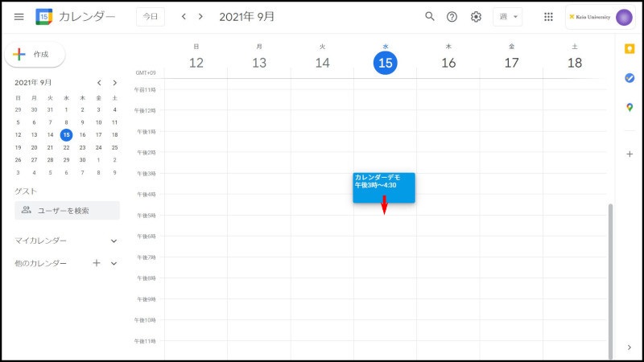Image resolution: width=644 pixels, height=362 pixels.
Task: Click the user search guest field
Action: tap(68, 211)
